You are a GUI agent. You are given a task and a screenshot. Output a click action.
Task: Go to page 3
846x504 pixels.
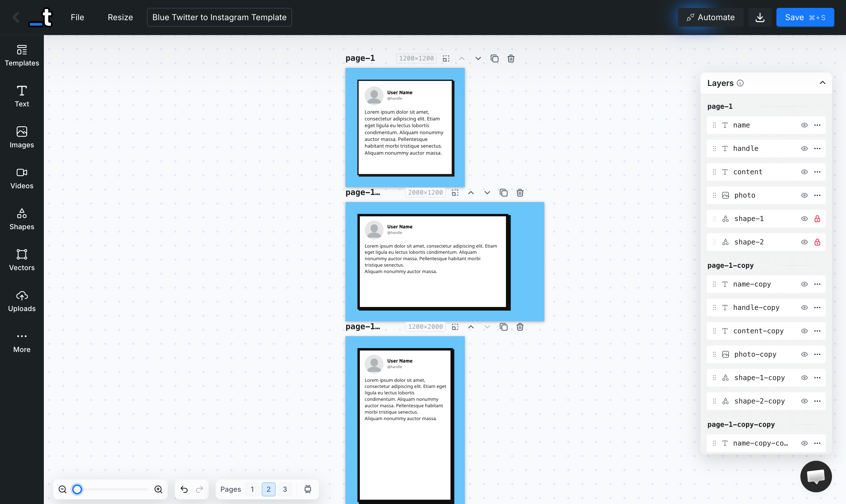[285, 489]
